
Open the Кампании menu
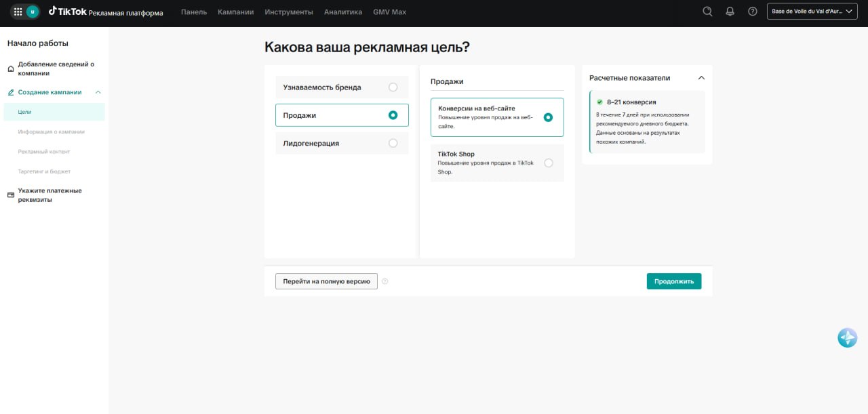236,12
